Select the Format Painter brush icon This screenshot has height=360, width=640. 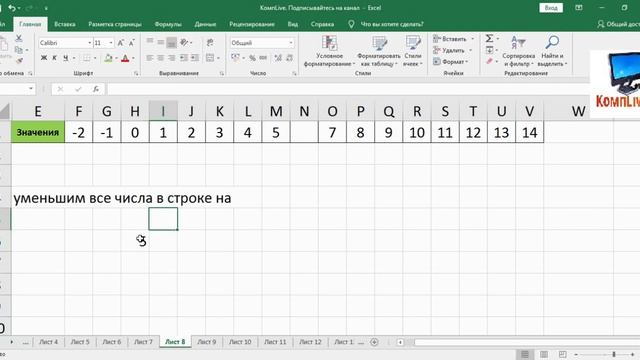tap(19, 61)
